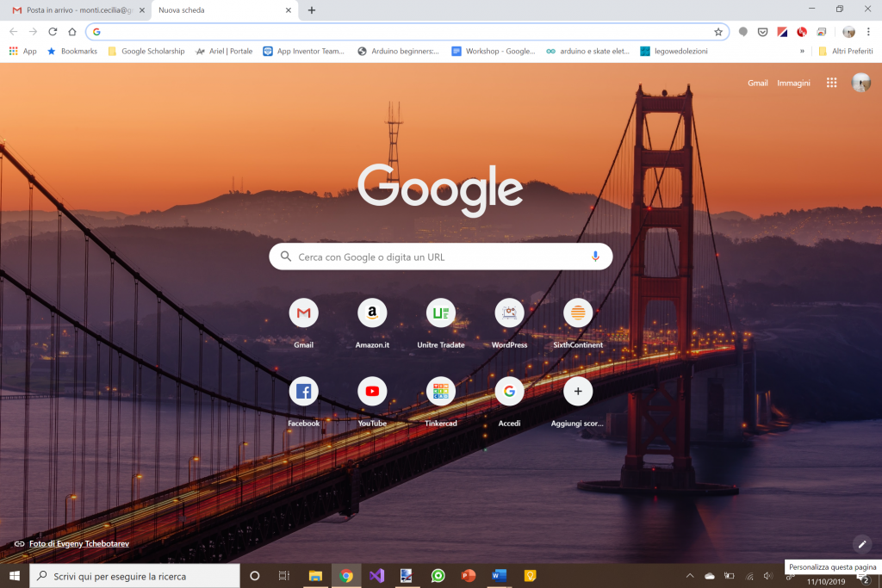Open the Altri Preferiti bookmarks folder
882x588 pixels.
[x=846, y=51]
